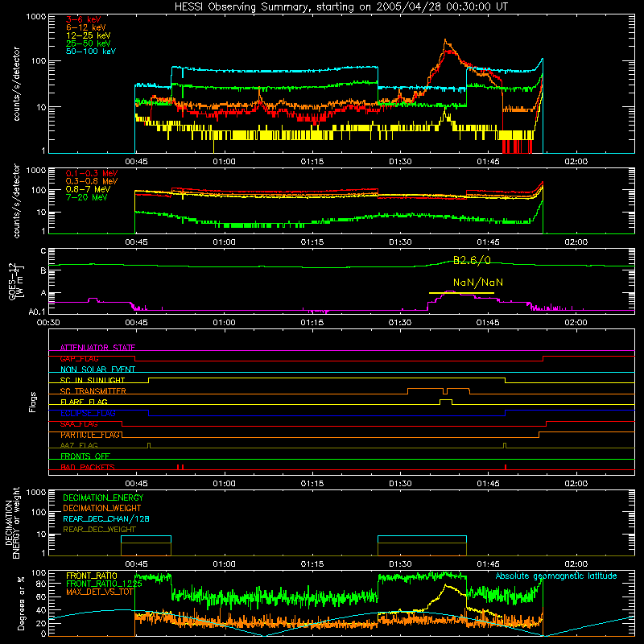
Task: Select the ECLIPSE_FLAG label
Action: [88, 413]
